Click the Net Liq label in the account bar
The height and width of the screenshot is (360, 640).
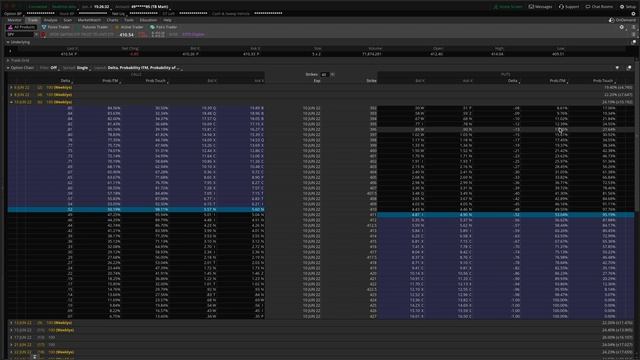[x=118, y=13]
